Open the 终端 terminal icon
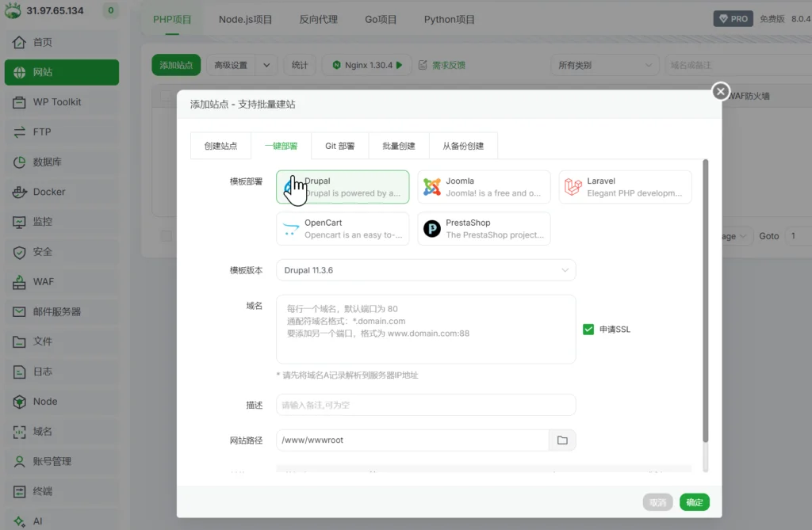812x530 pixels. click(19, 492)
